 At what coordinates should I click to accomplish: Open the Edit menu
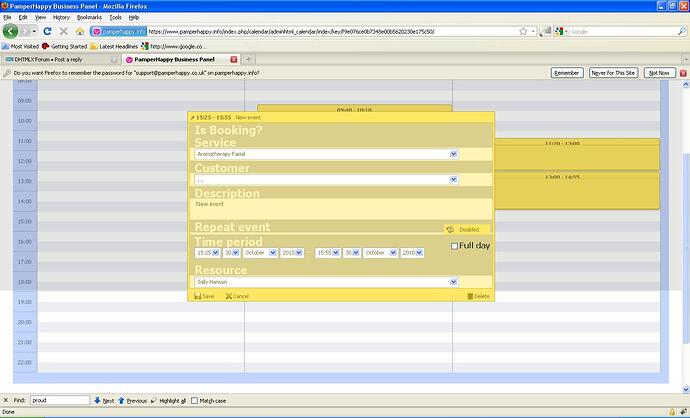pyautogui.click(x=23, y=17)
